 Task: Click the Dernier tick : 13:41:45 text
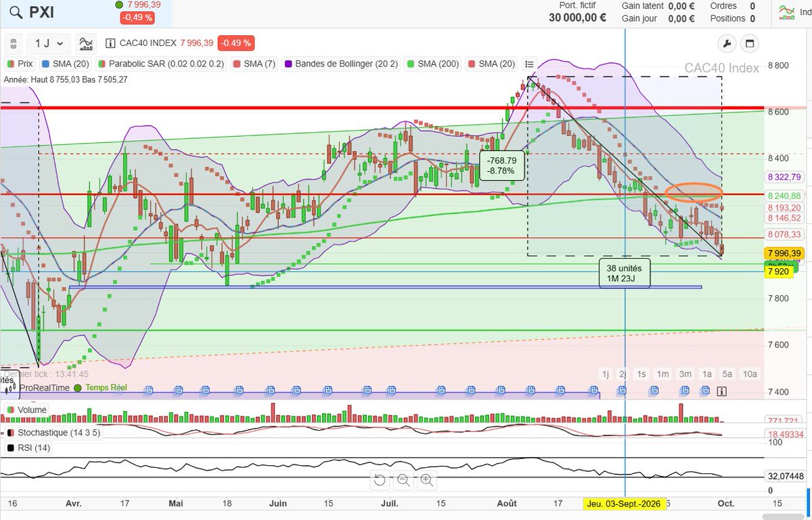pyautogui.click(x=46, y=374)
